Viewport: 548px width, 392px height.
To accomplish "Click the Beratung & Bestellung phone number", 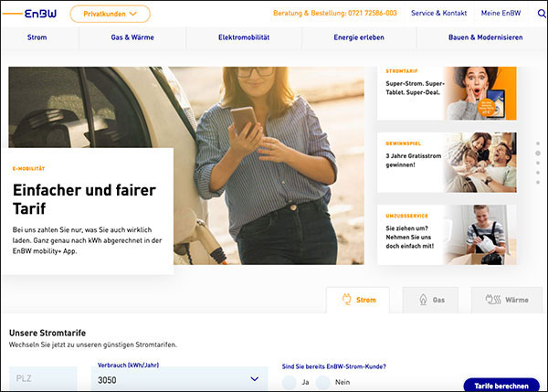I will click(335, 14).
